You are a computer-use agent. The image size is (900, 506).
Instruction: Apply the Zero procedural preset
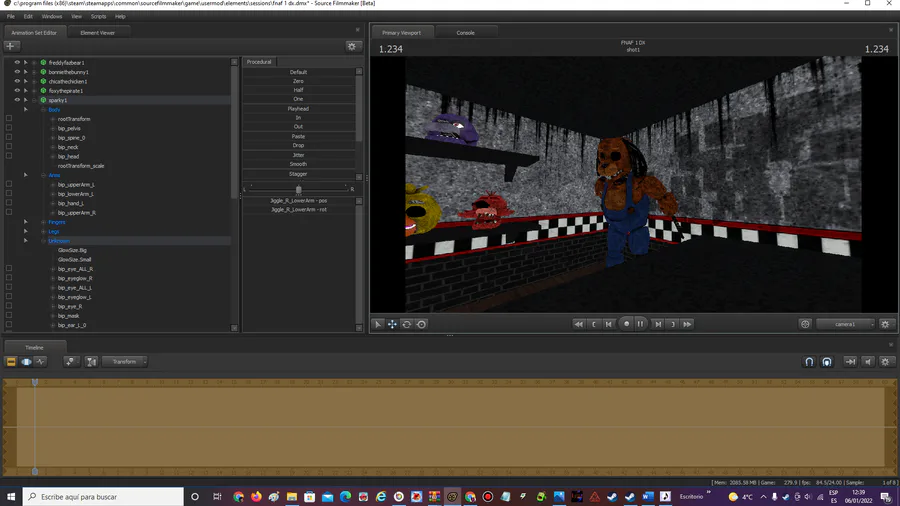pos(298,81)
